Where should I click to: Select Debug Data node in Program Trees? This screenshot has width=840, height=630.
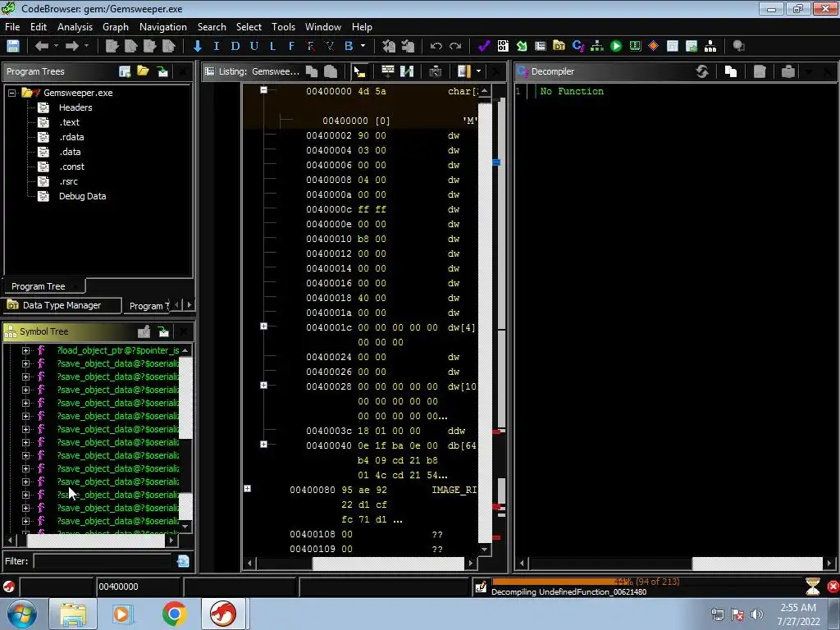(x=83, y=196)
